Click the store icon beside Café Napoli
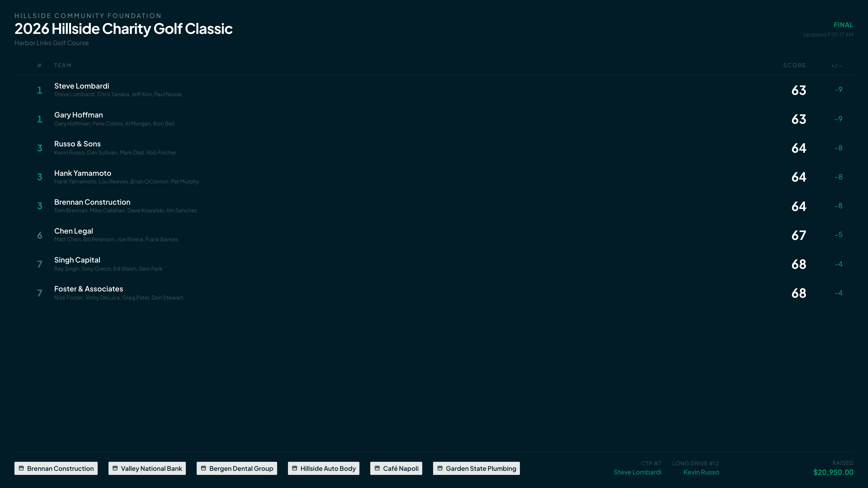 pyautogui.click(x=377, y=468)
